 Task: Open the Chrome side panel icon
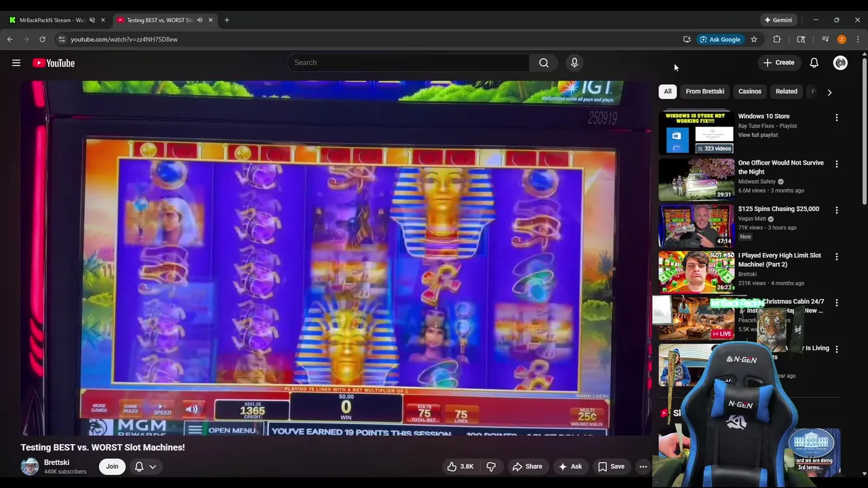point(801,39)
